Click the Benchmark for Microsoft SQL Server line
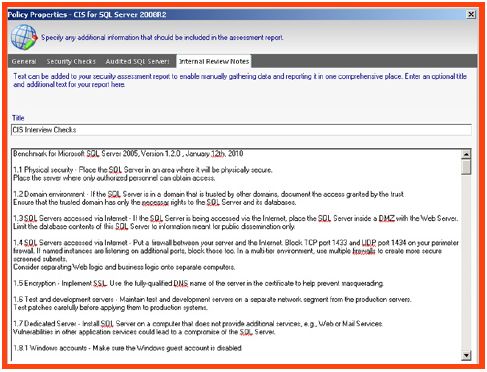Screen dimensions: 487x372 click(128, 154)
